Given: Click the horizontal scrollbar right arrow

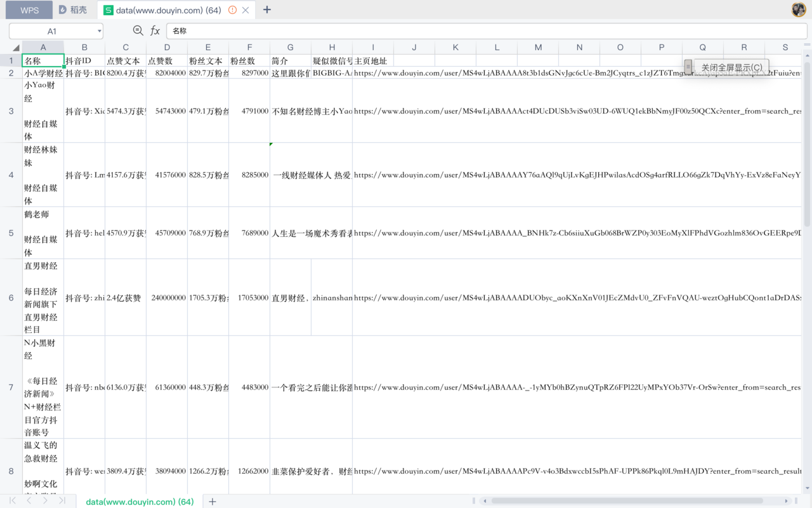Looking at the screenshot, I should [x=787, y=501].
